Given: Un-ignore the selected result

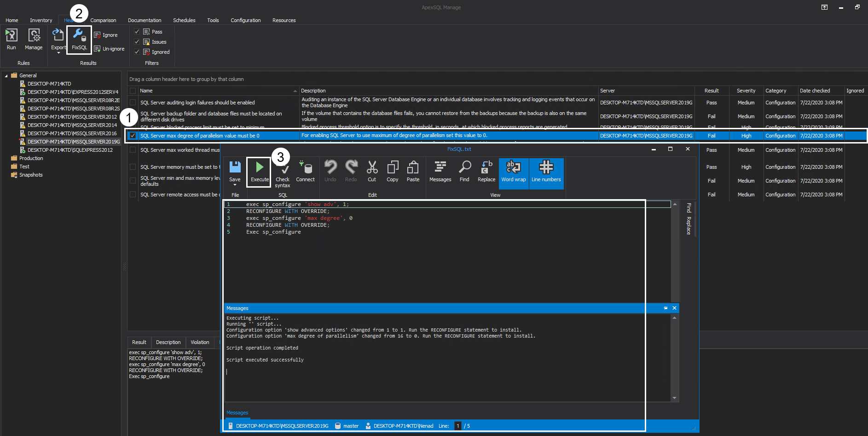Looking at the screenshot, I should point(109,49).
